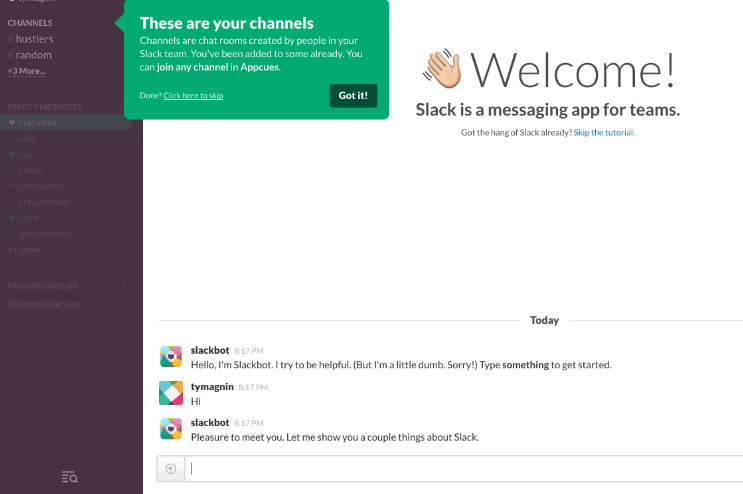Click New private group... link
This screenshot has width=743, height=494.
(x=45, y=304)
